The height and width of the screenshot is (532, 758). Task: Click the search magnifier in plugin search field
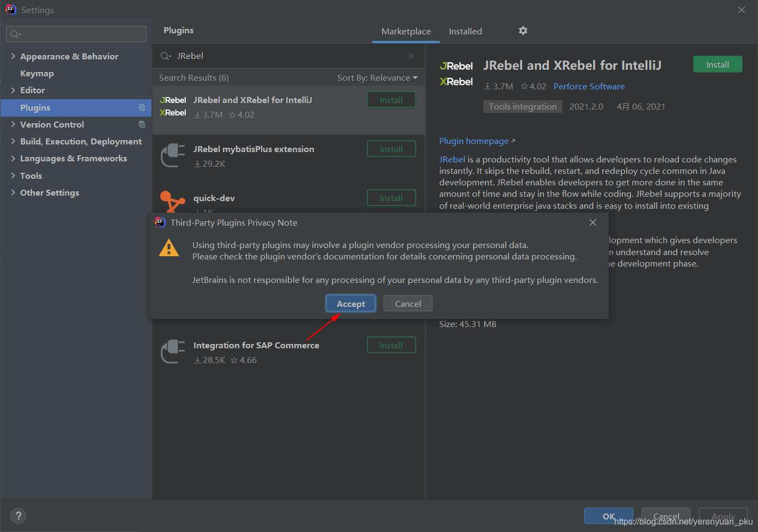[166, 56]
